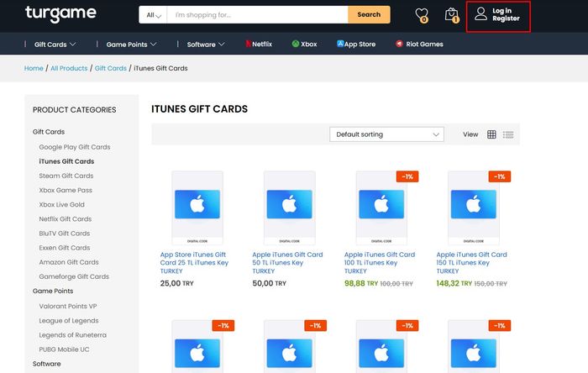Click the user account icon
The height and width of the screenshot is (373, 588).
(x=480, y=14)
